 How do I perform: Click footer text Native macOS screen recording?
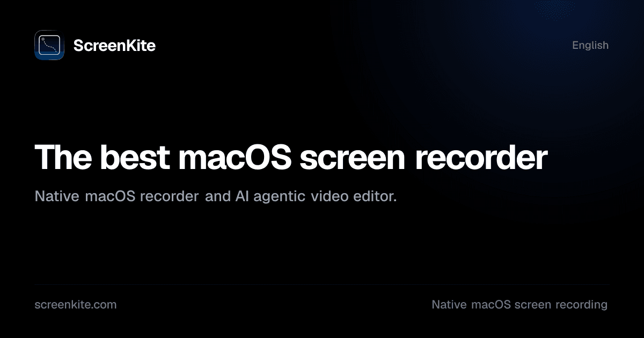519,305
